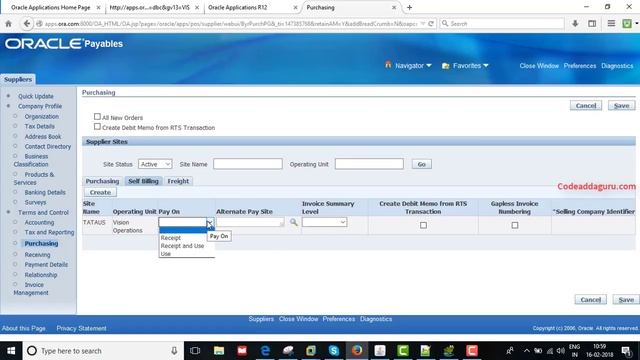Viewport: 640px width, 360px height.
Task: Open Task View in the taskbar
Action: coord(195,351)
